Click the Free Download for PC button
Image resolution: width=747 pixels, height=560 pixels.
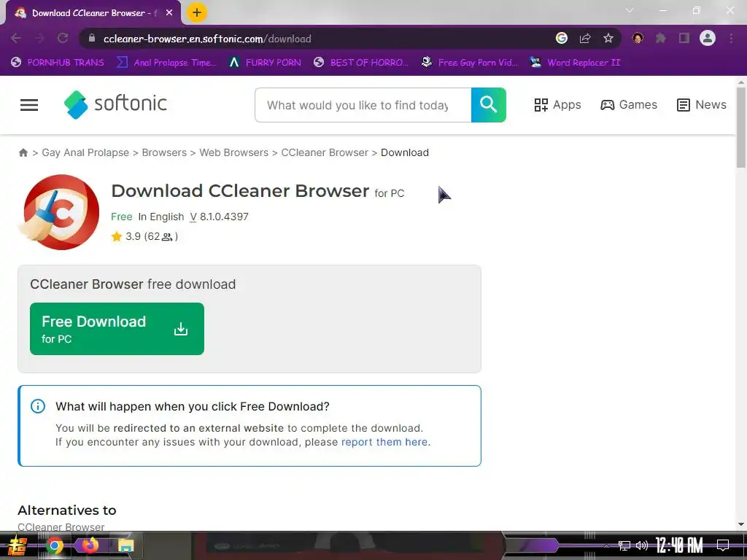(117, 329)
